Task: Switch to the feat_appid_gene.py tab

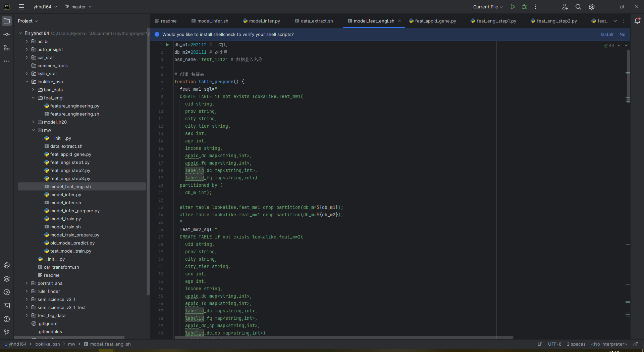Action: [x=433, y=21]
